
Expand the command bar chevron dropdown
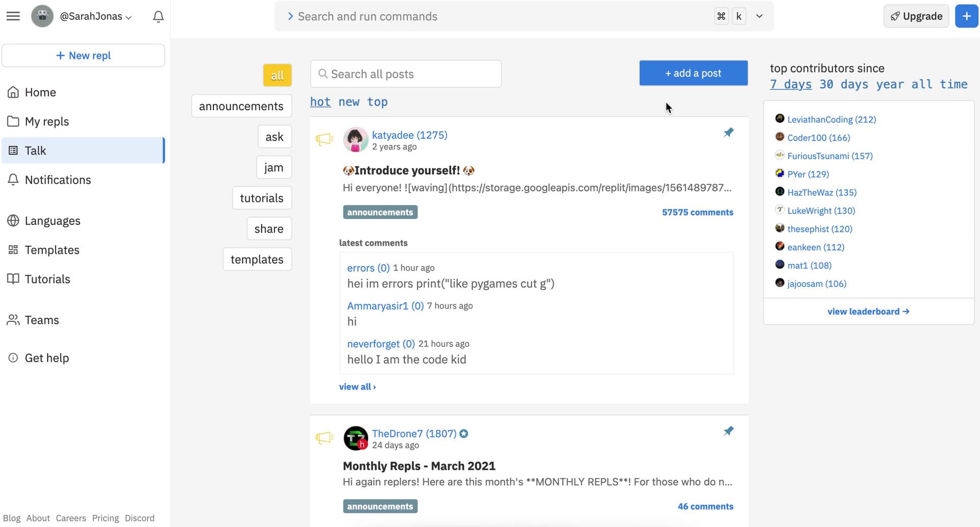(x=759, y=16)
